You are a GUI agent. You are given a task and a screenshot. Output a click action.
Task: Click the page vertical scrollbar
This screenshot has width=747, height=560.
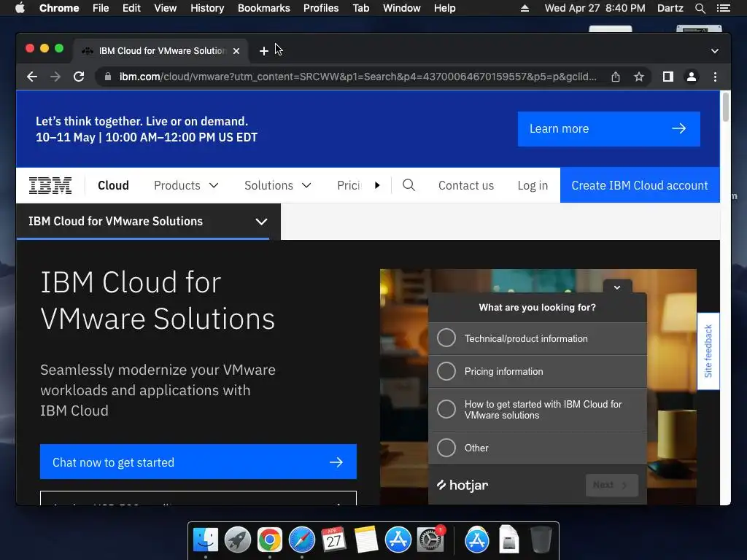pos(726,107)
